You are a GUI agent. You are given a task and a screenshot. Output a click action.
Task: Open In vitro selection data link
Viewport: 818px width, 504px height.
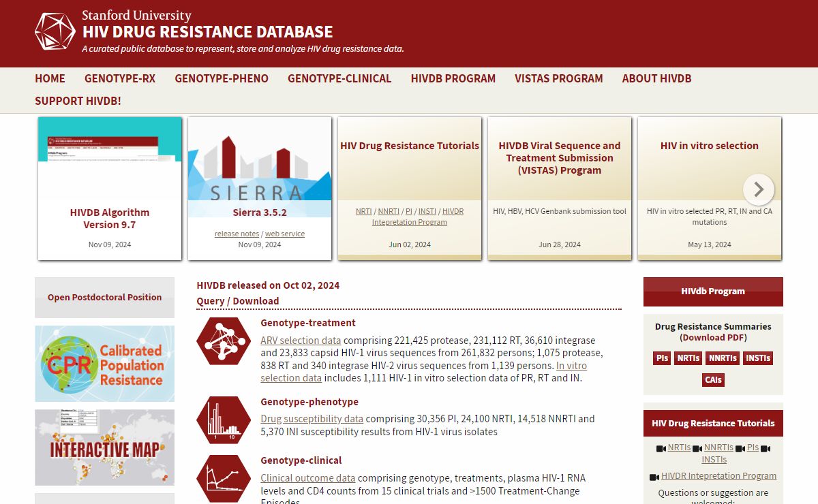(x=424, y=372)
